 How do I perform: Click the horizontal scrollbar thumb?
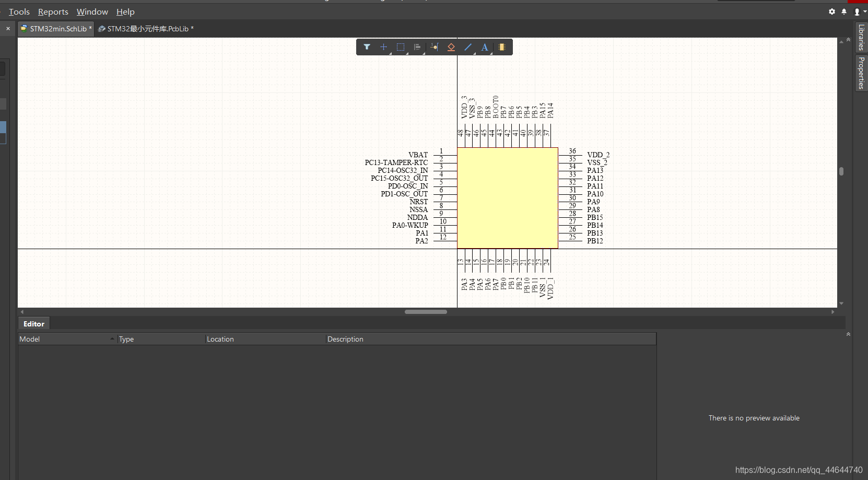pyautogui.click(x=426, y=312)
